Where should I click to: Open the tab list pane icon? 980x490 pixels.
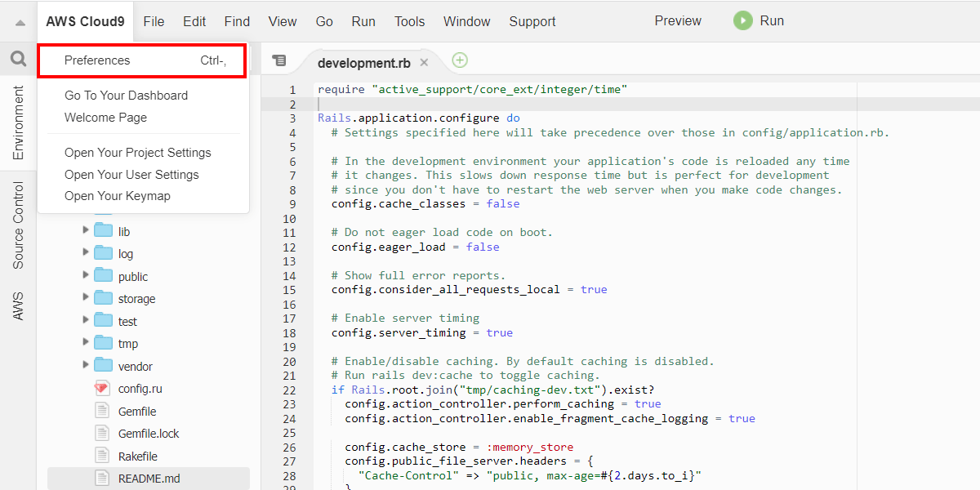click(x=279, y=60)
